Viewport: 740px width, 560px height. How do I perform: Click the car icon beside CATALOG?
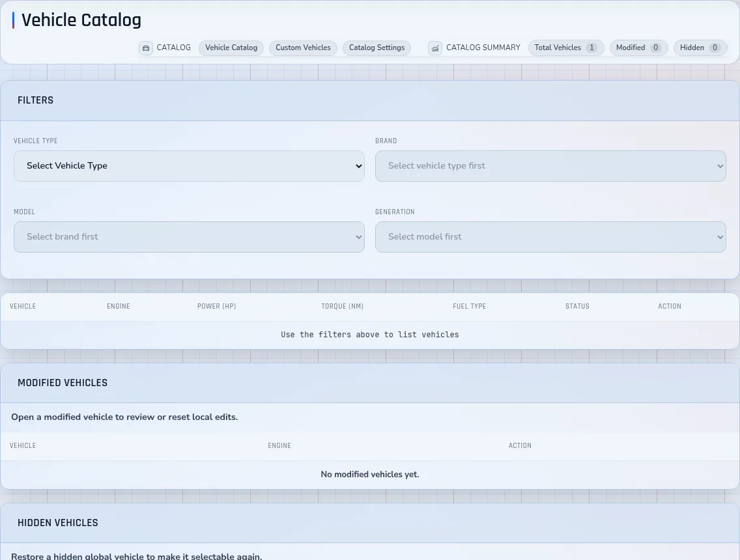pyautogui.click(x=146, y=48)
